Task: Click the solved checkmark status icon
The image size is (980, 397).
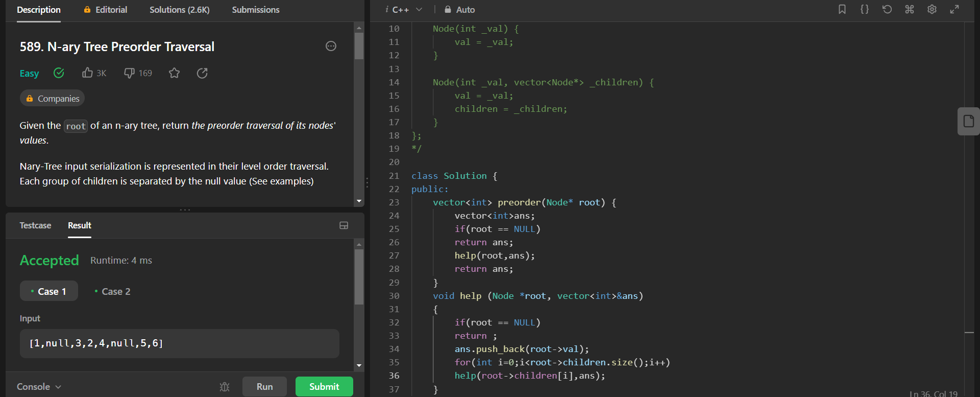Action: [x=59, y=73]
